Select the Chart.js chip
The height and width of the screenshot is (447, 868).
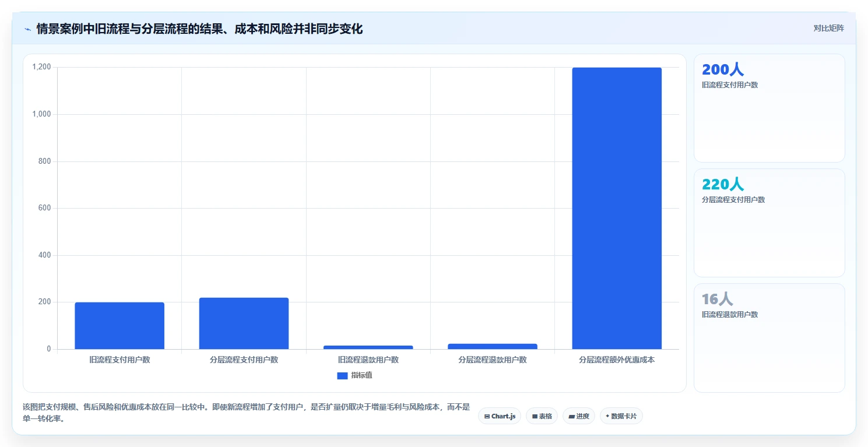[500, 416]
